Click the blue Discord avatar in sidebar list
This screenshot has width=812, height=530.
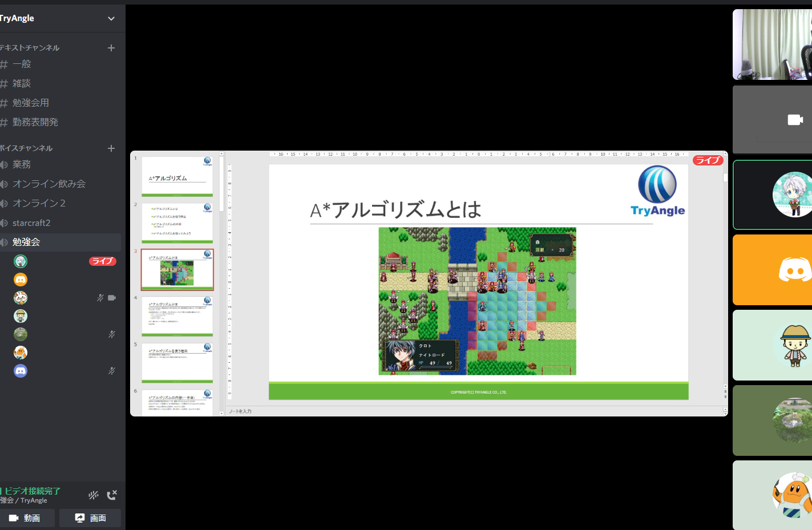click(x=21, y=371)
